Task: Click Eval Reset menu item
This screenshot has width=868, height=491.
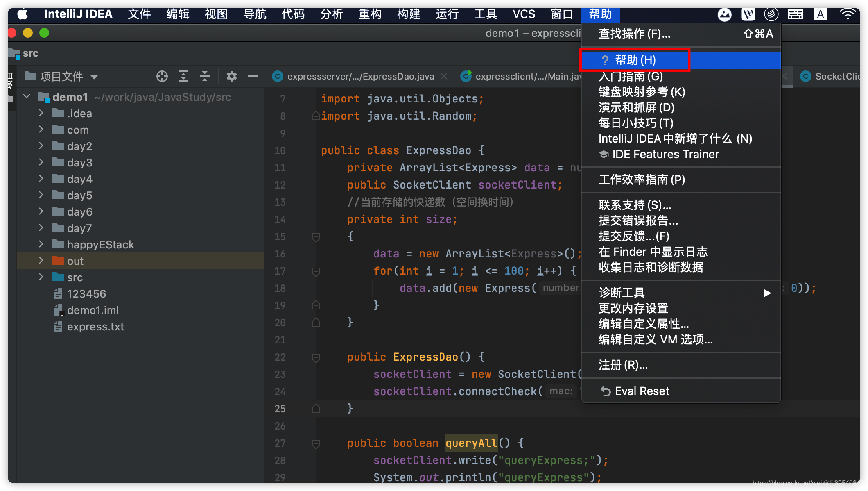Action: (681, 391)
